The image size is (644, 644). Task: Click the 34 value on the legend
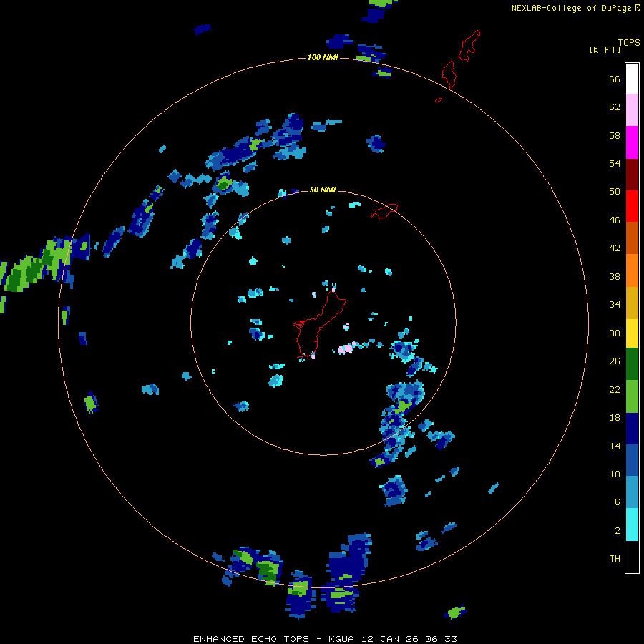615,304
